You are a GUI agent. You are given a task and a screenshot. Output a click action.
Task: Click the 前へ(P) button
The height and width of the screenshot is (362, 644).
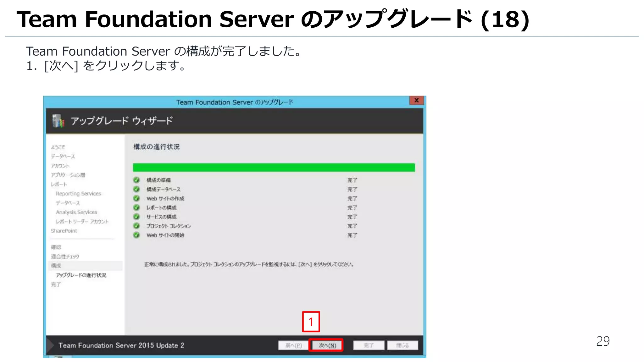293,345
